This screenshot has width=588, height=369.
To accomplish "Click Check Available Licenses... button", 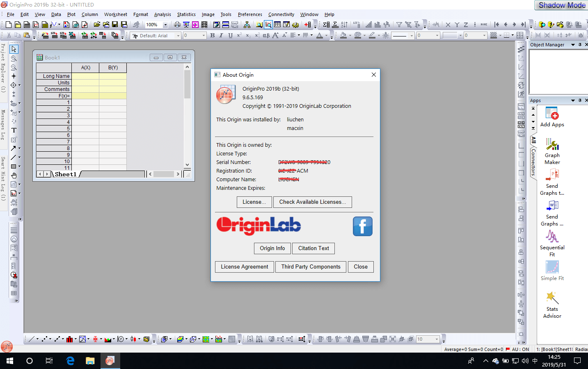I will (313, 202).
